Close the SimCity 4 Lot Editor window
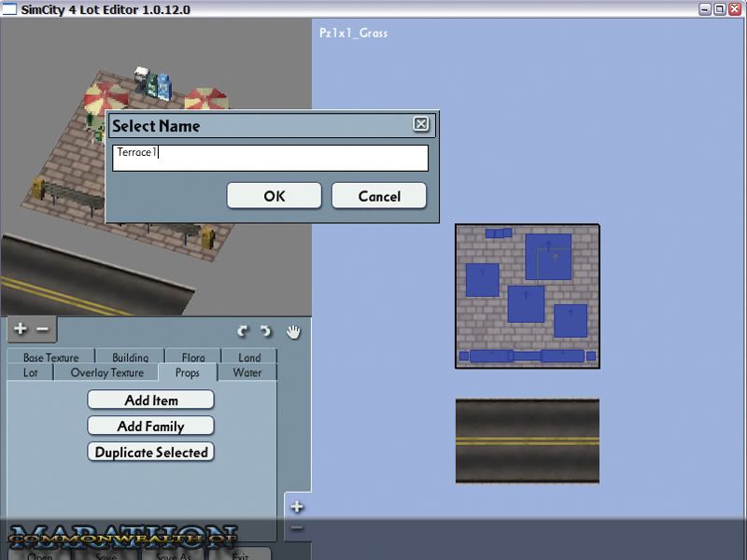 735,9
